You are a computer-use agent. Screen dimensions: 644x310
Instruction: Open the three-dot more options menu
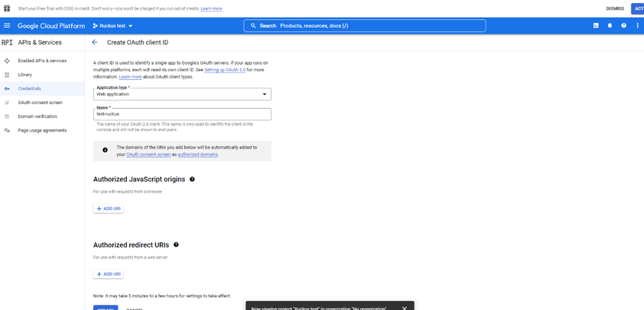pos(637,26)
